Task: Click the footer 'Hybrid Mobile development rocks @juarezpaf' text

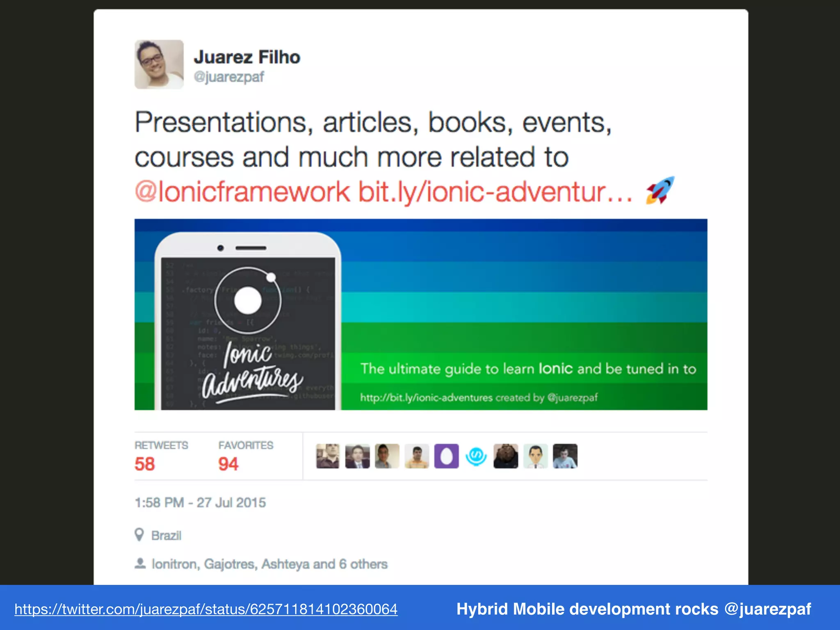Action: 634,609
